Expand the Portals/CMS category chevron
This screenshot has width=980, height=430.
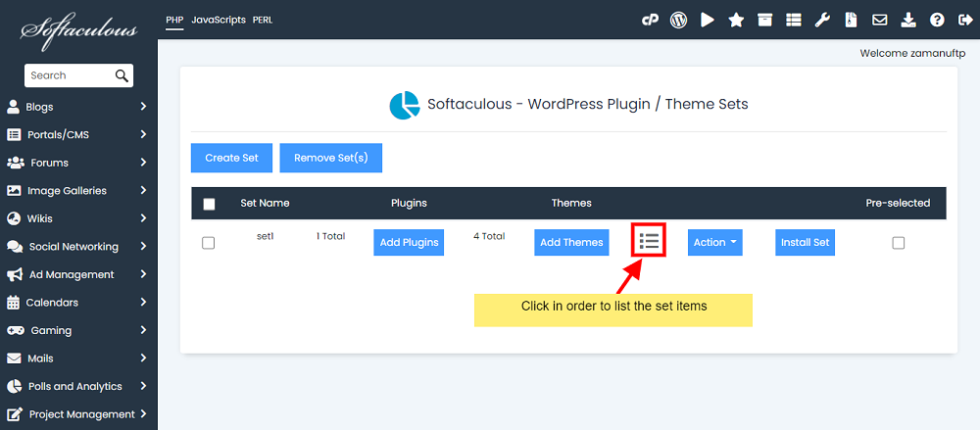[143, 134]
